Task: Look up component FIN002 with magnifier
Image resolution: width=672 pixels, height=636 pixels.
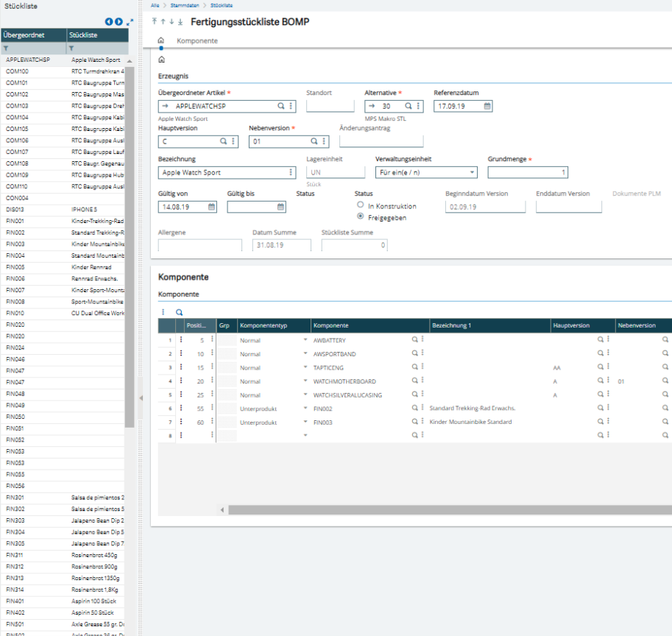Action: (414, 408)
